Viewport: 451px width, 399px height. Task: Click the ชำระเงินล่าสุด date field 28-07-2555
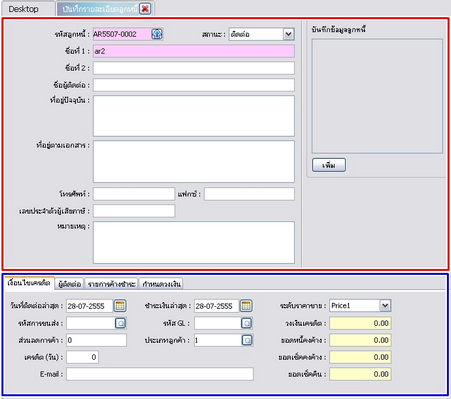(217, 306)
